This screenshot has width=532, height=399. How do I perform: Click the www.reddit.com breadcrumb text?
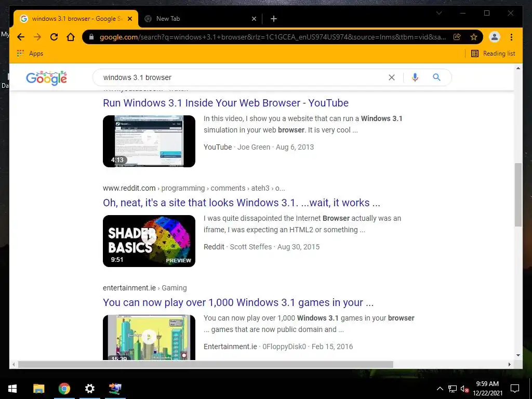click(x=129, y=188)
